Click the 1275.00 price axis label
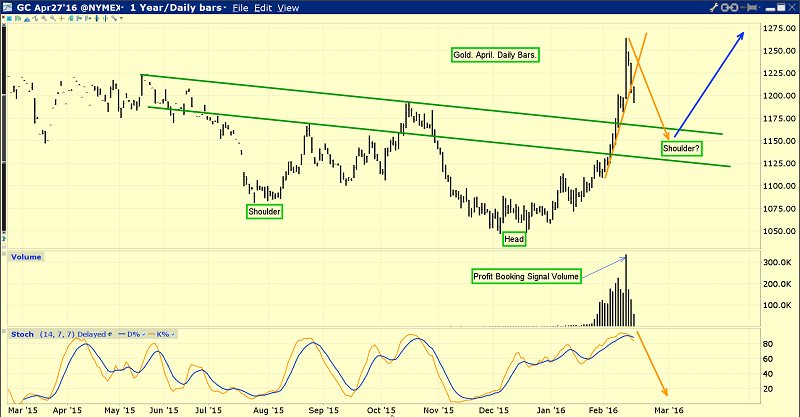800x417 pixels. pyautogui.click(x=779, y=29)
